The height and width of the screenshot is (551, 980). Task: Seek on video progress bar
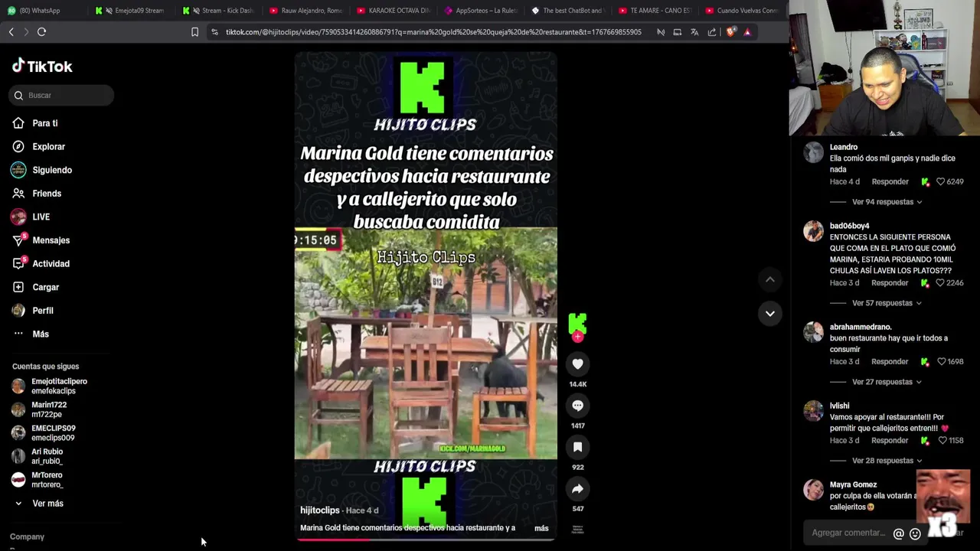tap(426, 540)
